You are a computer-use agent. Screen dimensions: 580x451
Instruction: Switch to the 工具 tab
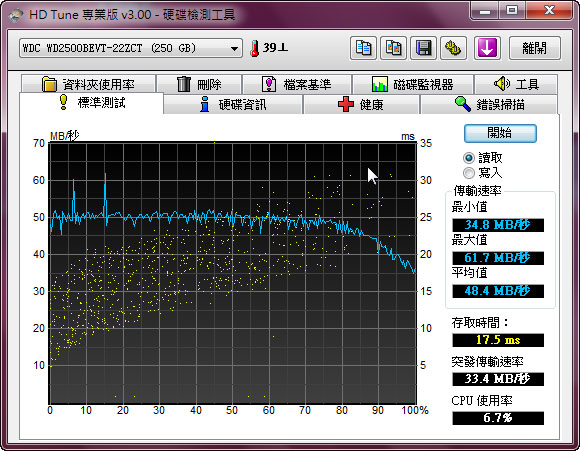coord(516,84)
